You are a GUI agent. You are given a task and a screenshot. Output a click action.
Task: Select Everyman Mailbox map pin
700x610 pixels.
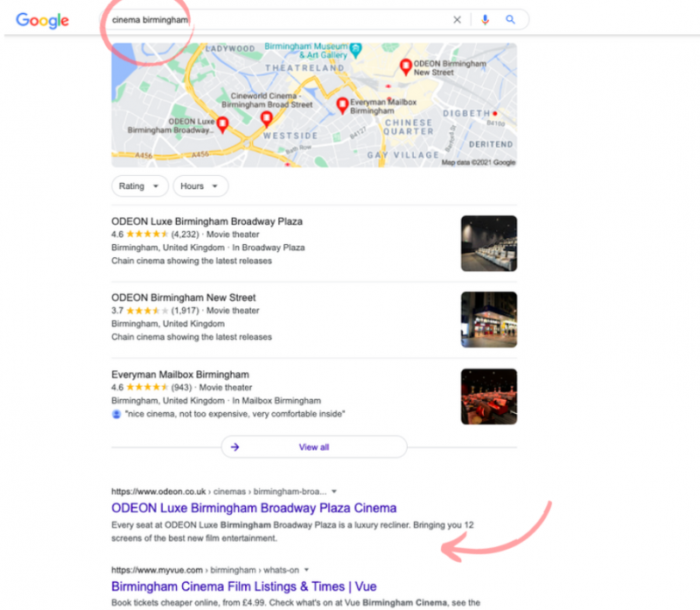pyautogui.click(x=342, y=106)
